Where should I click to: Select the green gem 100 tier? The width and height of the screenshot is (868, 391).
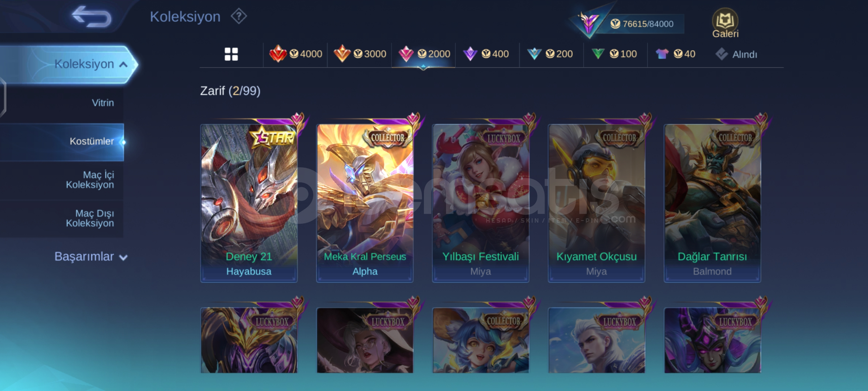(614, 54)
